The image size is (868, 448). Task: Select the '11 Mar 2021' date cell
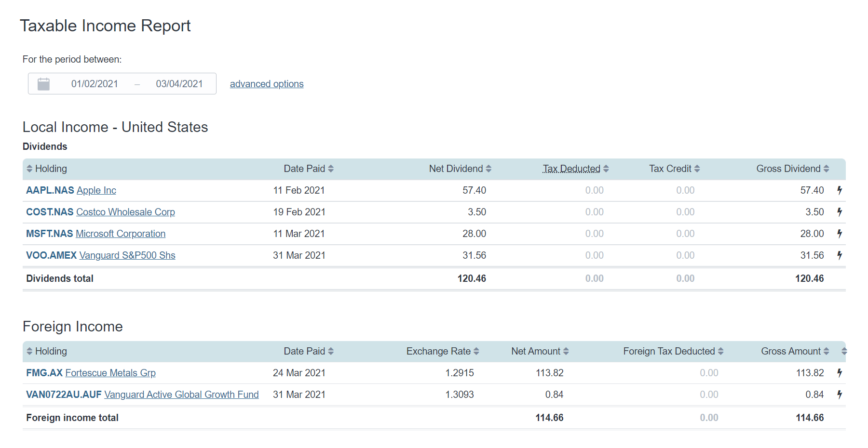pos(299,234)
